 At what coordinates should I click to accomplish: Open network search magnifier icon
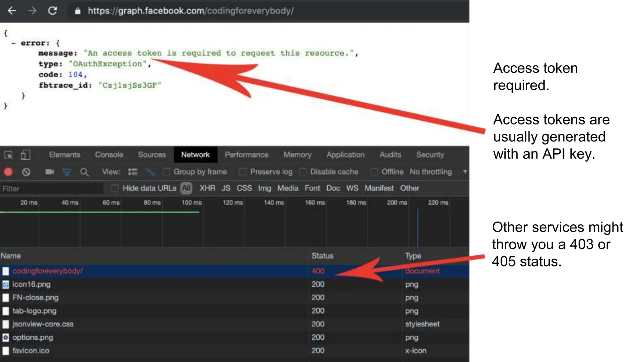coord(84,172)
